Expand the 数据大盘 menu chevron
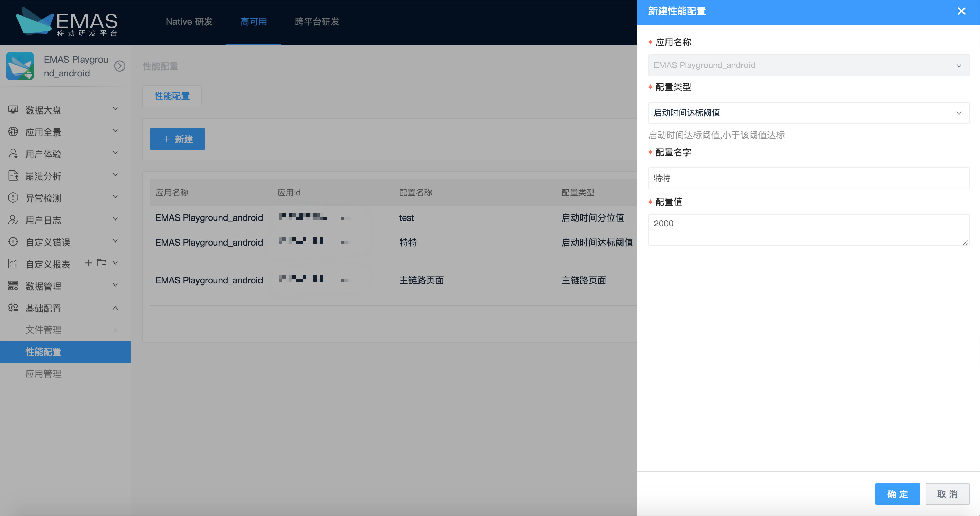 (x=115, y=109)
